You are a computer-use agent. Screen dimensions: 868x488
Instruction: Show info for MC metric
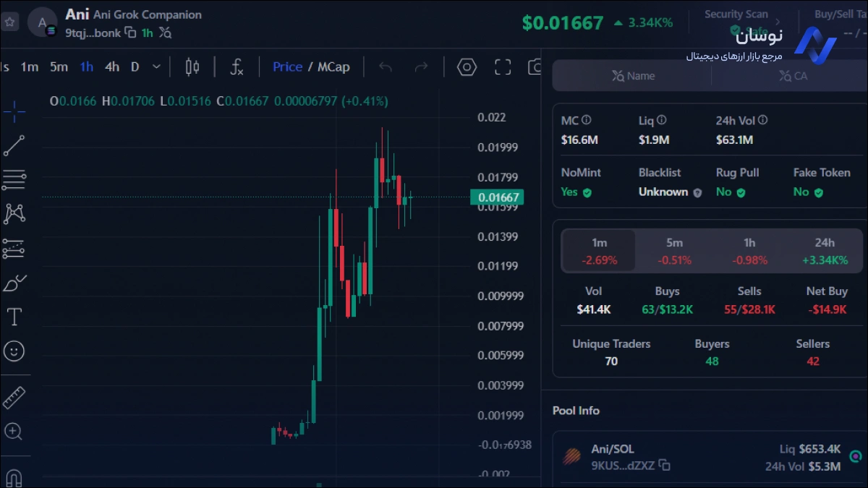click(587, 120)
